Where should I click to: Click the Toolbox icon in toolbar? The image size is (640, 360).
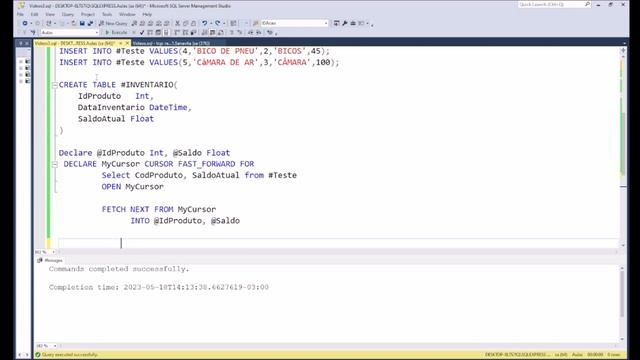tap(353, 23)
